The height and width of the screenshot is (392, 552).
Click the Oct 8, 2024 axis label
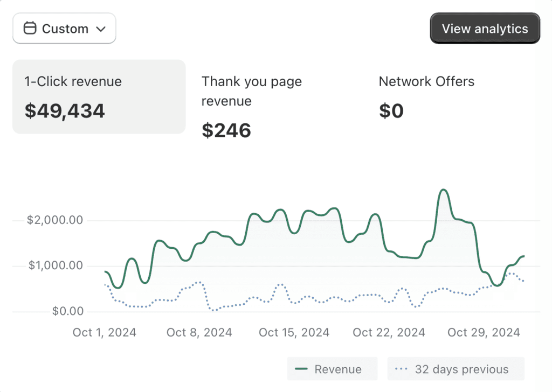point(199,332)
